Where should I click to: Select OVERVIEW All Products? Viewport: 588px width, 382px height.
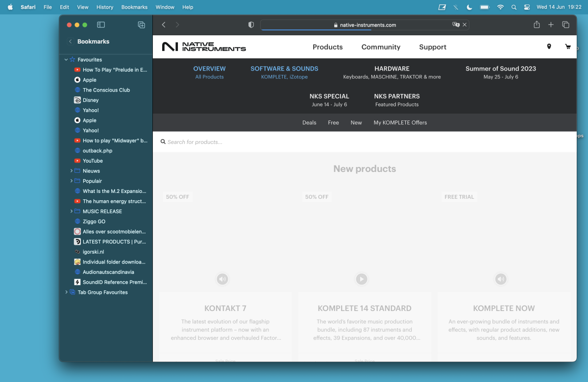point(209,72)
